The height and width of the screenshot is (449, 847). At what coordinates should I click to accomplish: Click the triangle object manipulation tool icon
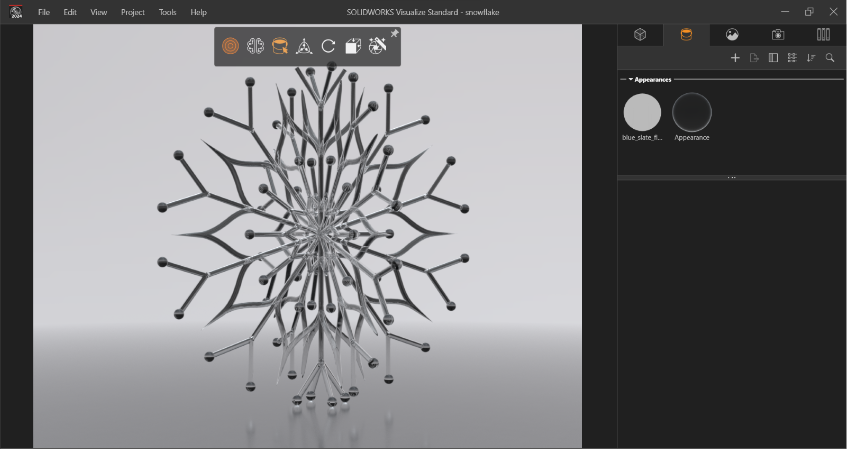304,46
